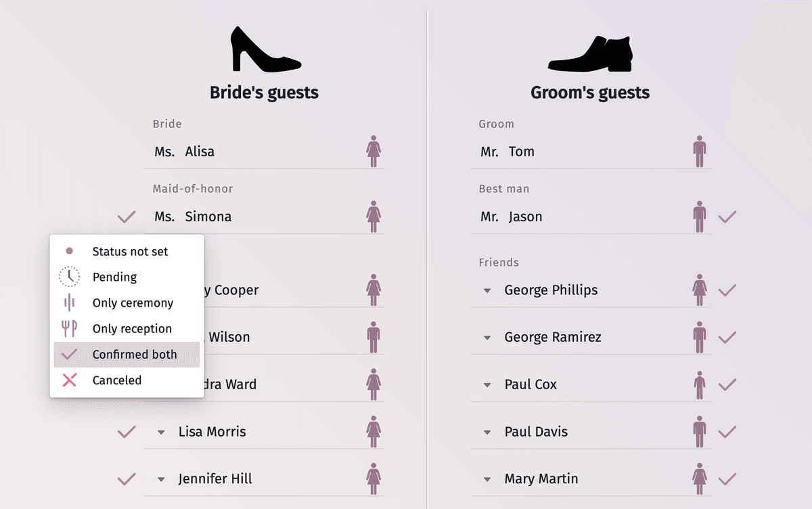
Task: Click the high-heel shoe icon above Bride's guests
Action: click(x=265, y=49)
